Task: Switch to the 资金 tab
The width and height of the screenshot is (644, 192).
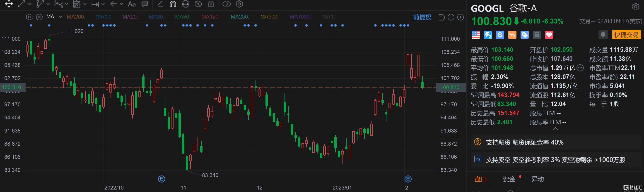Action: point(509,179)
